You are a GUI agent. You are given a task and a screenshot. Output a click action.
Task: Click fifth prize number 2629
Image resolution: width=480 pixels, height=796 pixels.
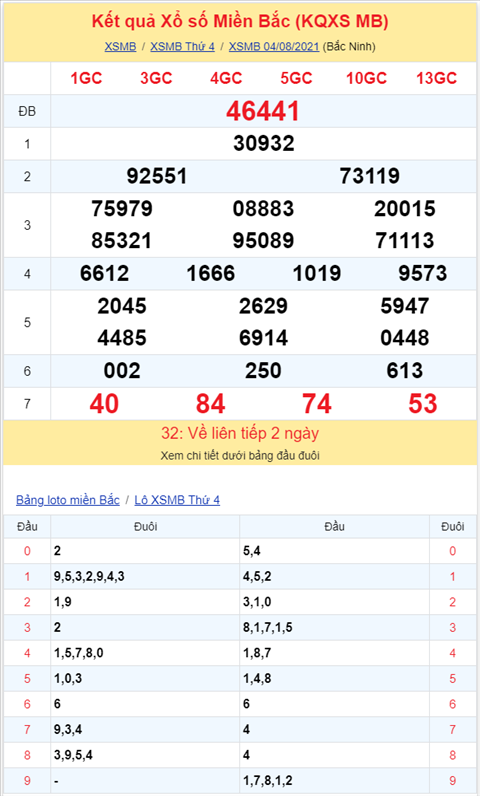tap(263, 306)
